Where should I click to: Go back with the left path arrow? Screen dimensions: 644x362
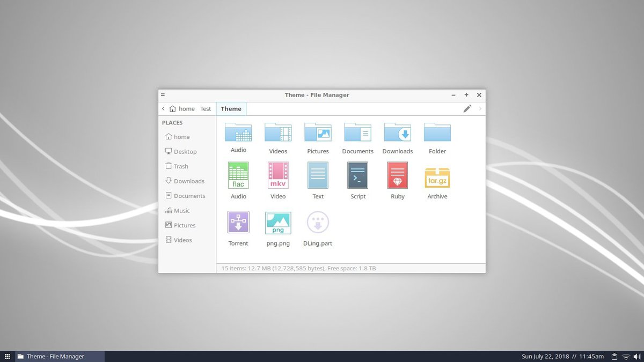(x=163, y=109)
